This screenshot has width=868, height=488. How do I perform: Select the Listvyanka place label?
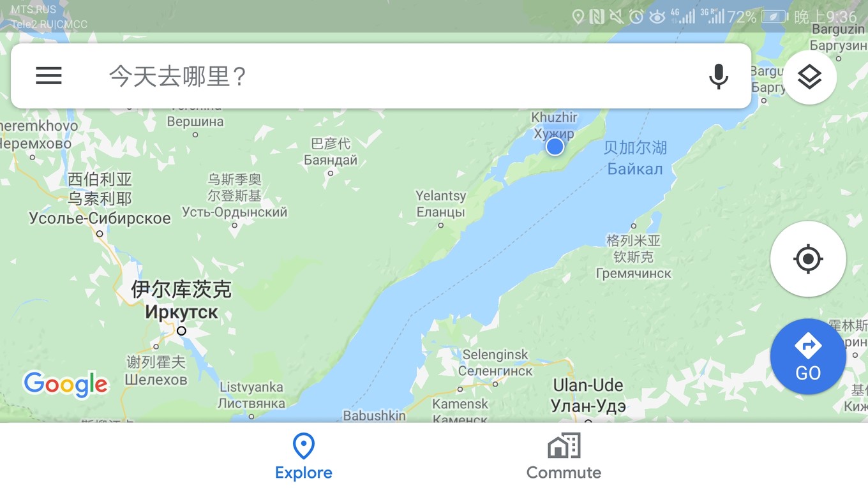tap(251, 387)
